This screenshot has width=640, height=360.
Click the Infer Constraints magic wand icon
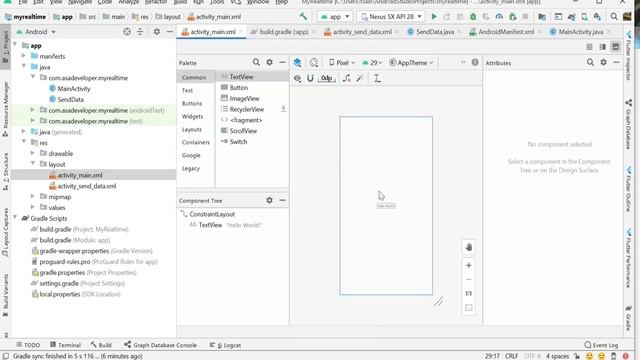pyautogui.click(x=360, y=78)
